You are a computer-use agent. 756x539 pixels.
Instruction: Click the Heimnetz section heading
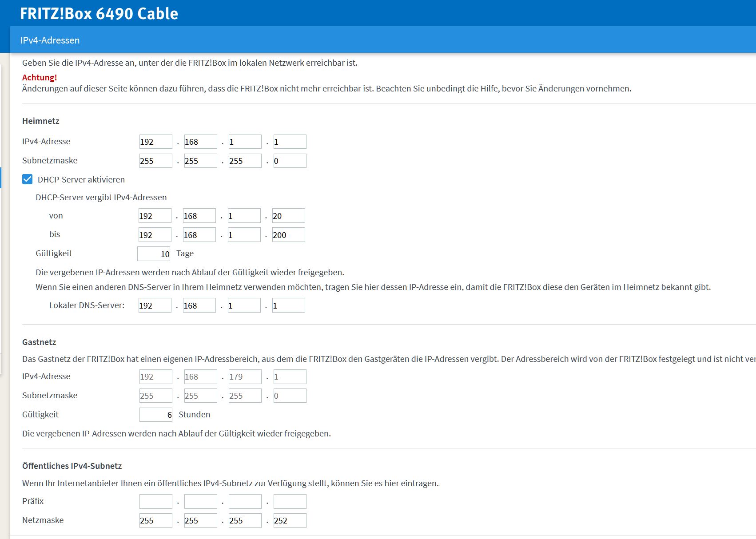41,121
